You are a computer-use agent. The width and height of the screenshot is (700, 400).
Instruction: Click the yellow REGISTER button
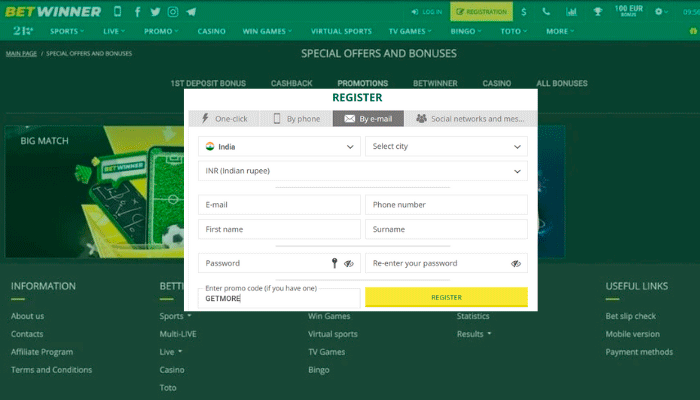pos(446,297)
